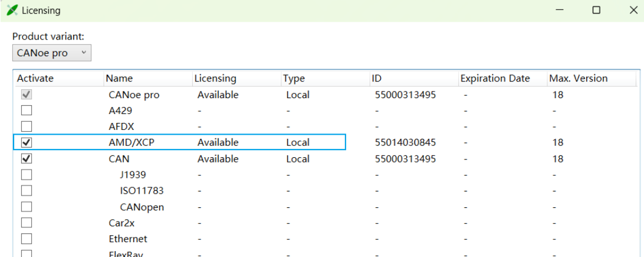Select the CANopen sub-item
The image size is (644, 257).
[142, 207]
